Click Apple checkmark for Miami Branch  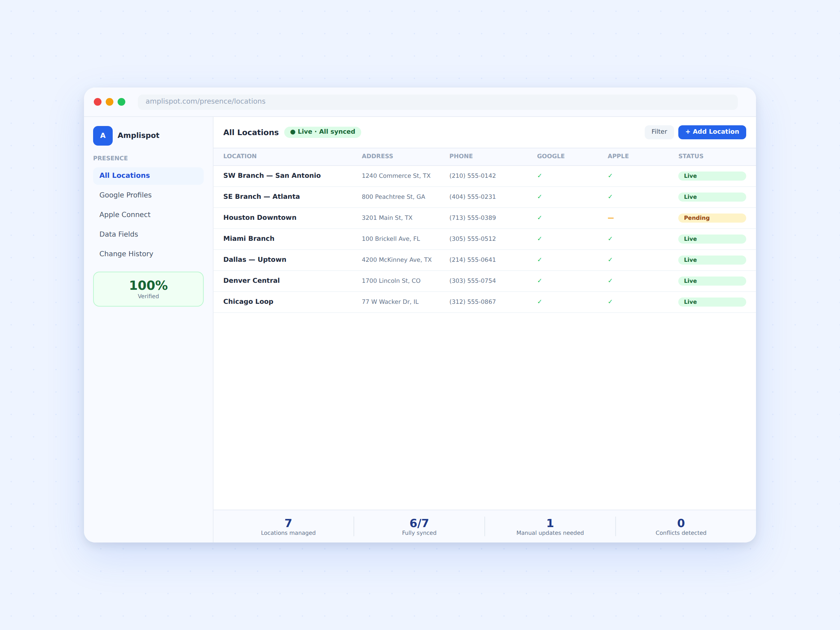610,239
